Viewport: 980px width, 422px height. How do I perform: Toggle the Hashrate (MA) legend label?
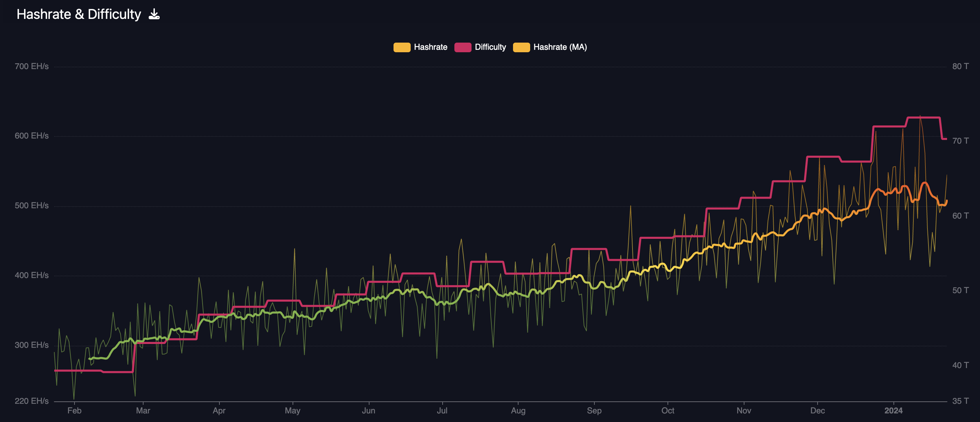(560, 47)
